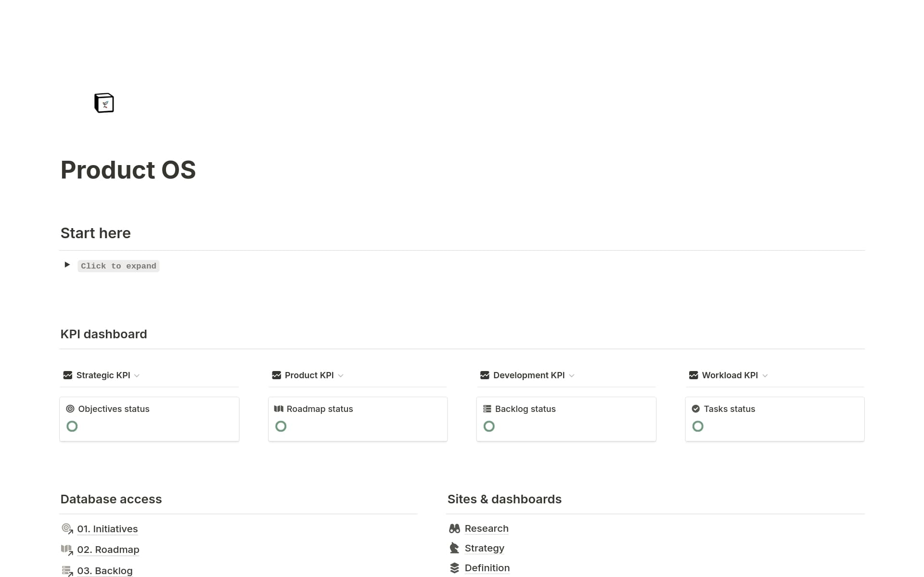Screen dimensions: 924x577
Task: Click the Product OS cube page icon
Action: click(x=104, y=103)
